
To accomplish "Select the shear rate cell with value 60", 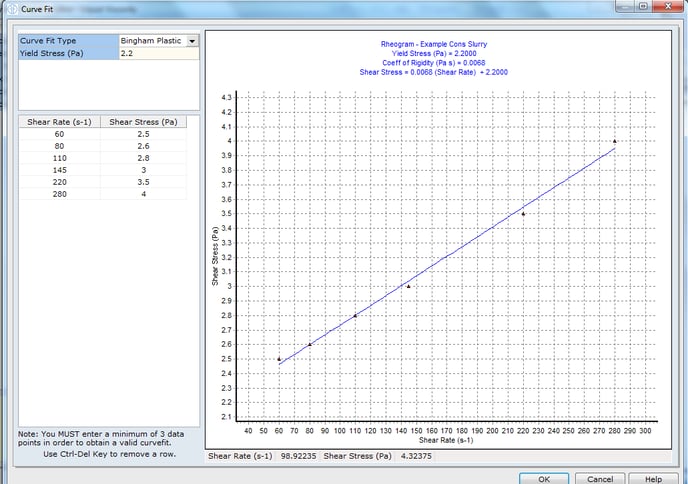I will [59, 133].
